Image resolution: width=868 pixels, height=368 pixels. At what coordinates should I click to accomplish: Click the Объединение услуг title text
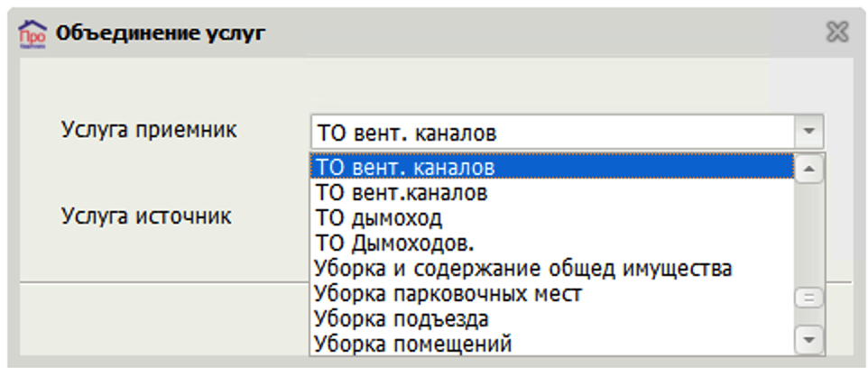161,33
